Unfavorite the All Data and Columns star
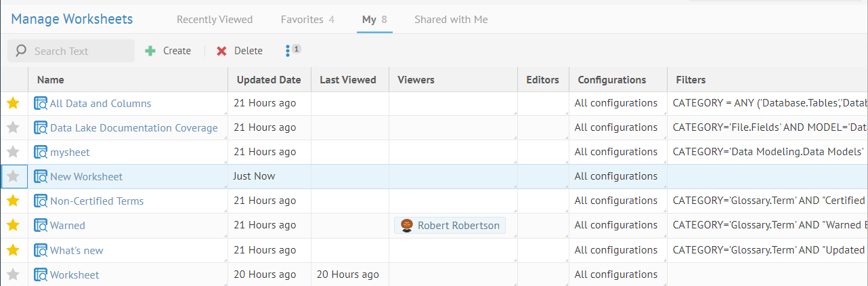868x286 pixels. point(13,104)
